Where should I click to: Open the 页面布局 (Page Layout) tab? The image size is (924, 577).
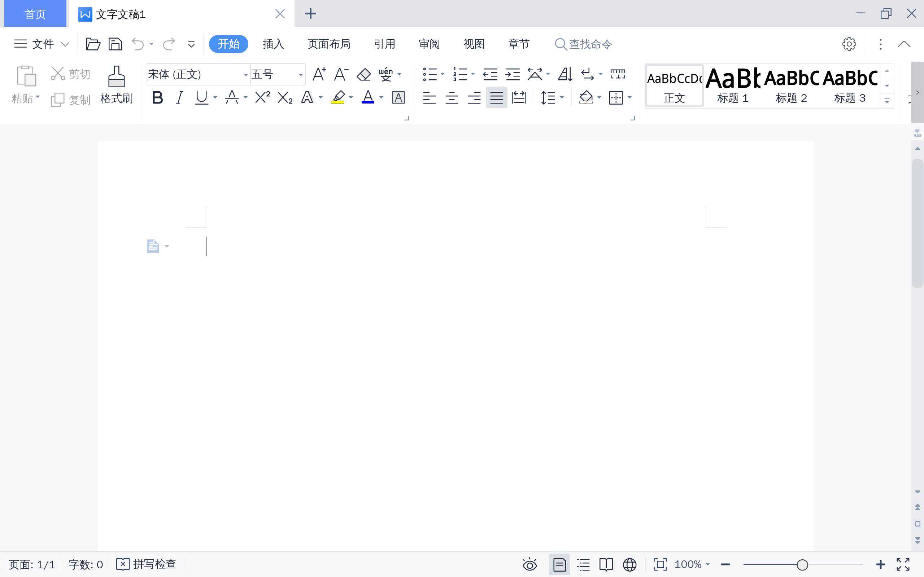point(329,44)
